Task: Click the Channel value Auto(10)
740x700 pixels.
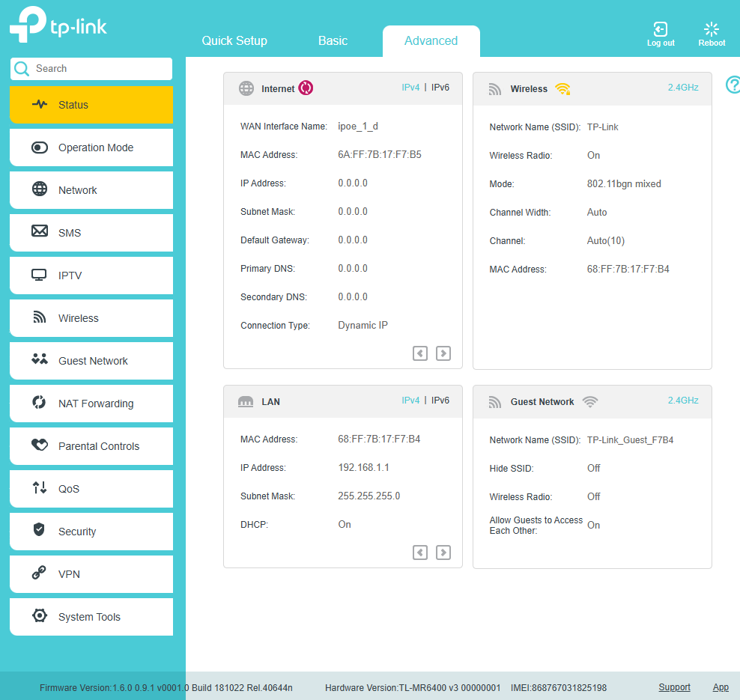Action: 605,241
